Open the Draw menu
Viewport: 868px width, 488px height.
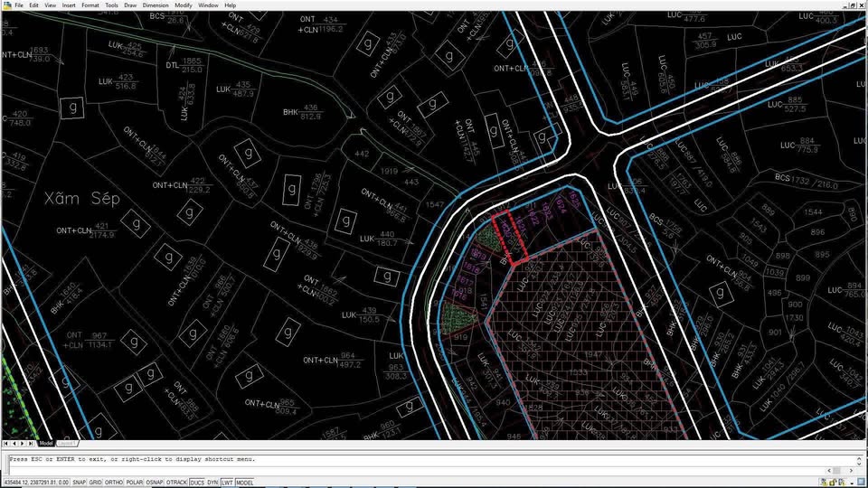tap(130, 5)
